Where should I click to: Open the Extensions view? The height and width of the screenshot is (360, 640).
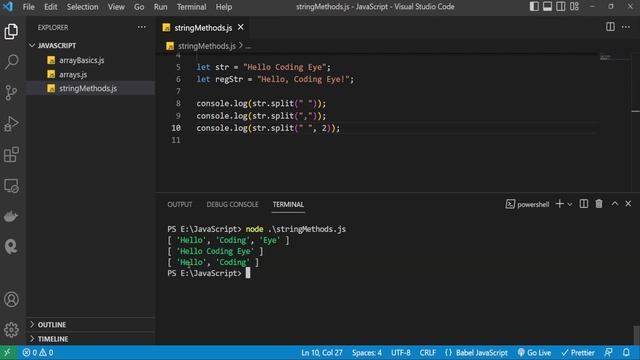[x=11, y=155]
